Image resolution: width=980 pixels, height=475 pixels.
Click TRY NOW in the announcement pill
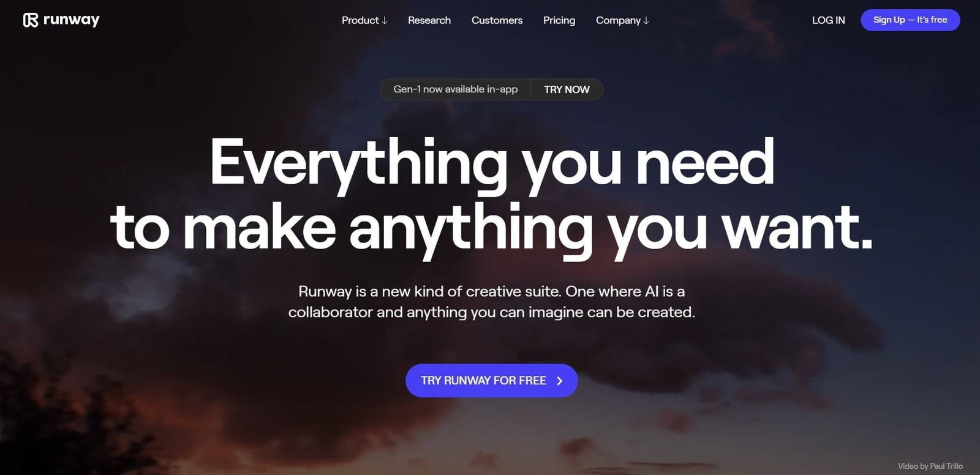567,89
